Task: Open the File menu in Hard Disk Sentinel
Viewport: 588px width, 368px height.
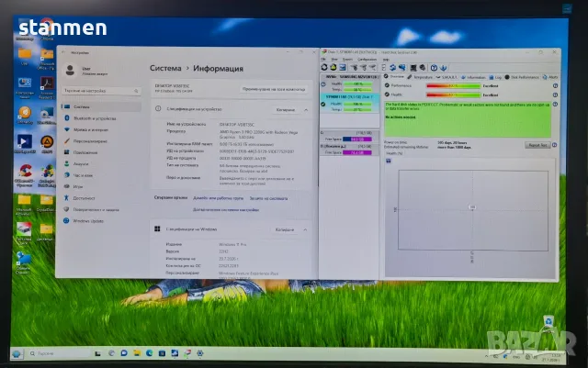Action: pyautogui.click(x=324, y=60)
